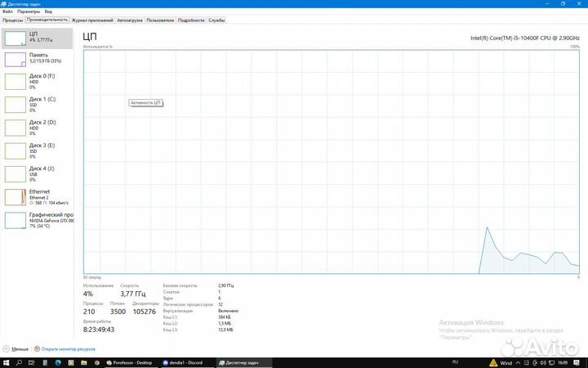Switch to the Журнал приложений tab
The height and width of the screenshot is (368, 588).
(x=92, y=20)
